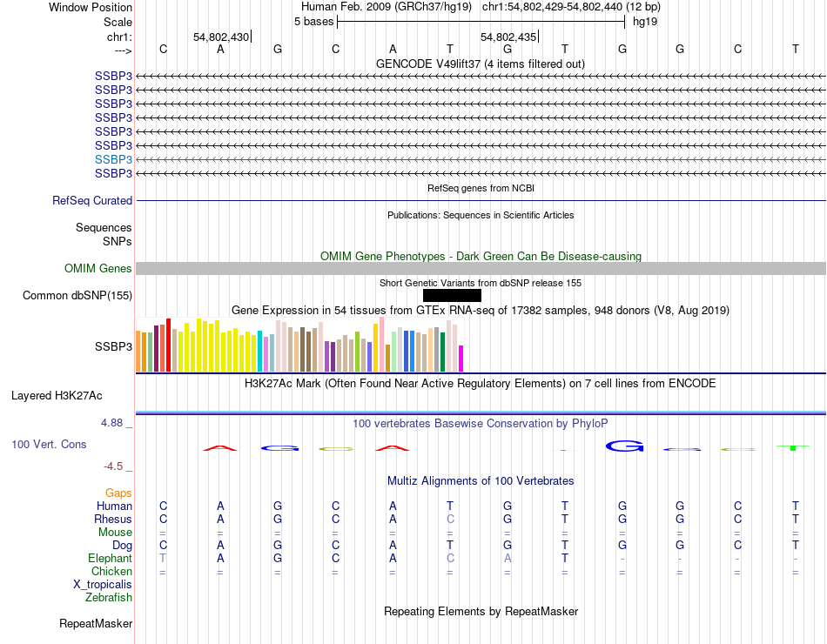Image resolution: width=827 pixels, height=644 pixels.
Task: Open the Basewise Conservation by PhyloP title
Action: point(481,423)
